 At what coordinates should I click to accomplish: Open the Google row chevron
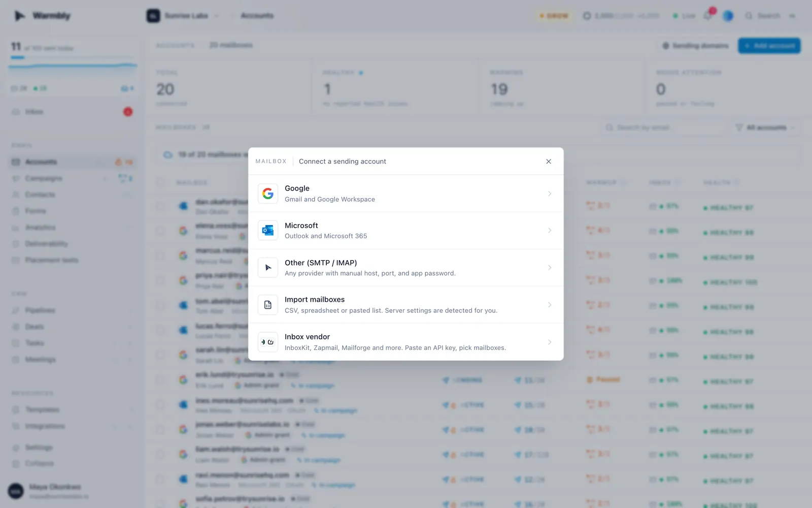point(550,194)
